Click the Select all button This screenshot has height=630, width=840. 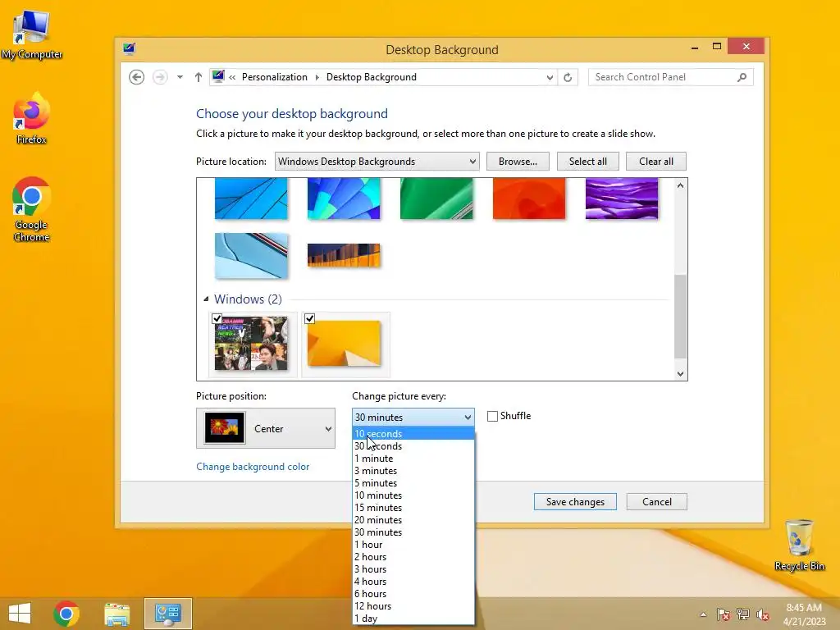click(x=587, y=162)
